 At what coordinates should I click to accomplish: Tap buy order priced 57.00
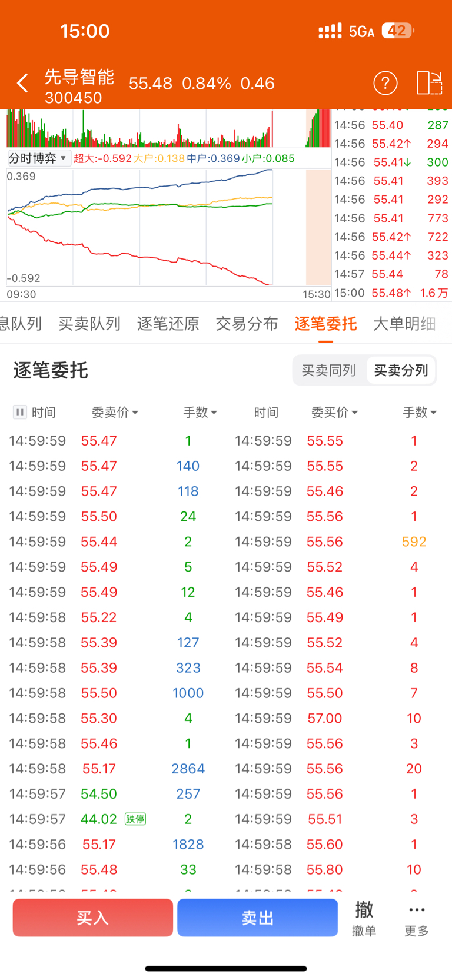(x=340, y=718)
